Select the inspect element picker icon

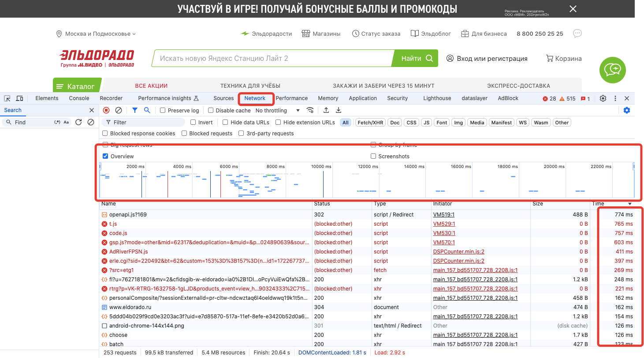7,98
